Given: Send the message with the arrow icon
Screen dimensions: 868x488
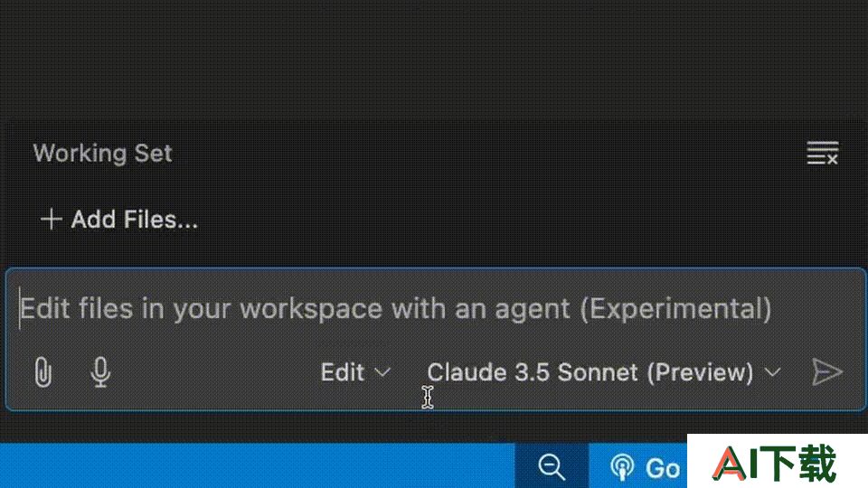Looking at the screenshot, I should pyautogui.click(x=827, y=371).
